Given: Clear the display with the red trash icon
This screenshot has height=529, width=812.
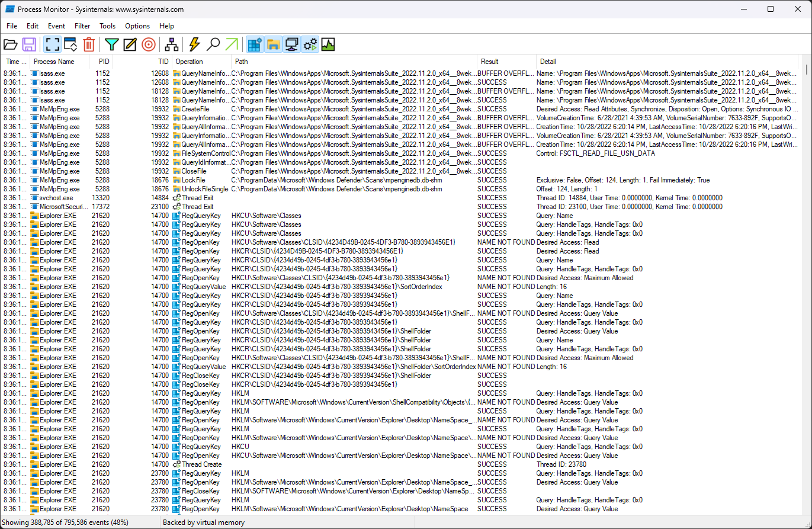Looking at the screenshot, I should (x=89, y=44).
